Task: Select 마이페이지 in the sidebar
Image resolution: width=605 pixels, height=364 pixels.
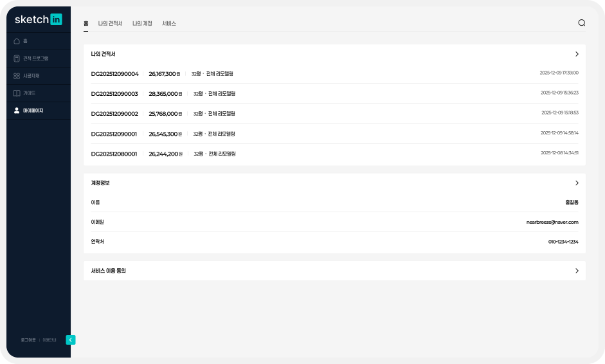Action: tap(38, 111)
